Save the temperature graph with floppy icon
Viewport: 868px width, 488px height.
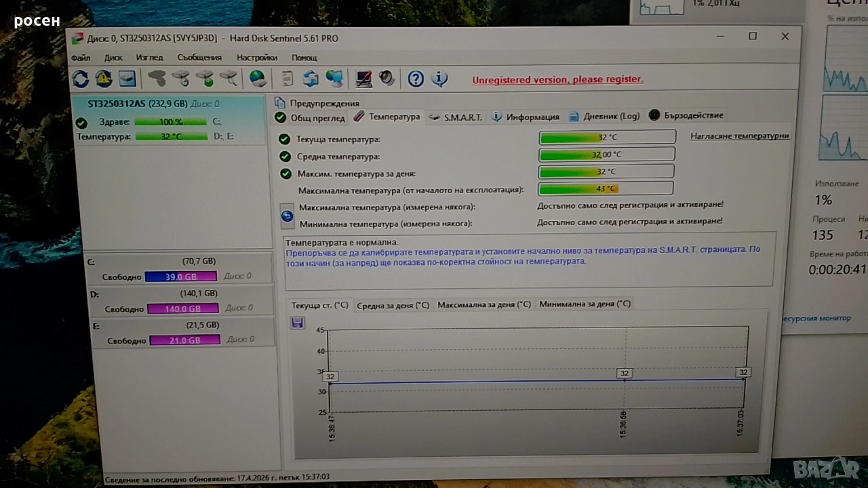pos(297,323)
